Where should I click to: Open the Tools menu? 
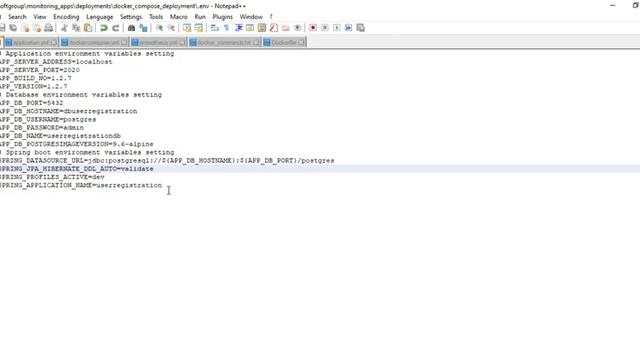[156, 17]
